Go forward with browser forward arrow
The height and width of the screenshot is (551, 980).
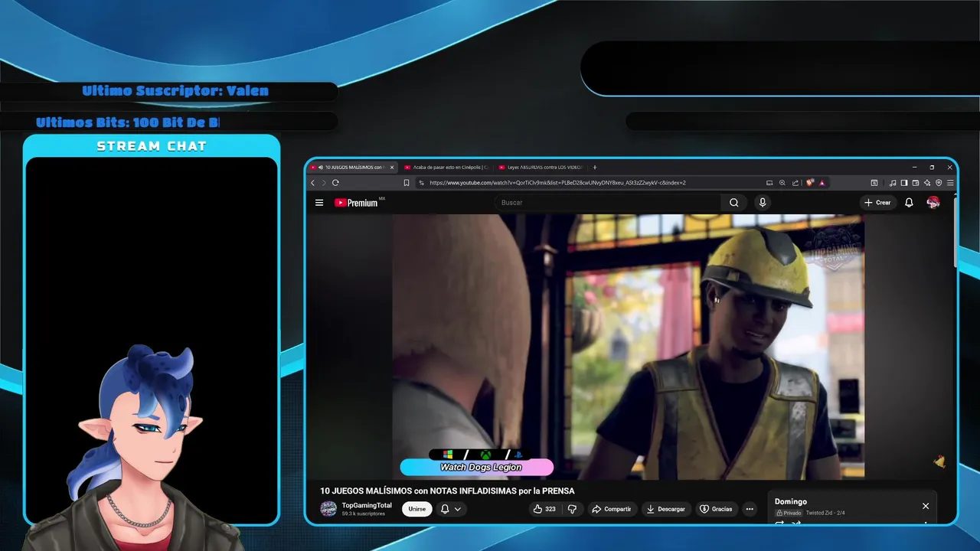pos(323,183)
